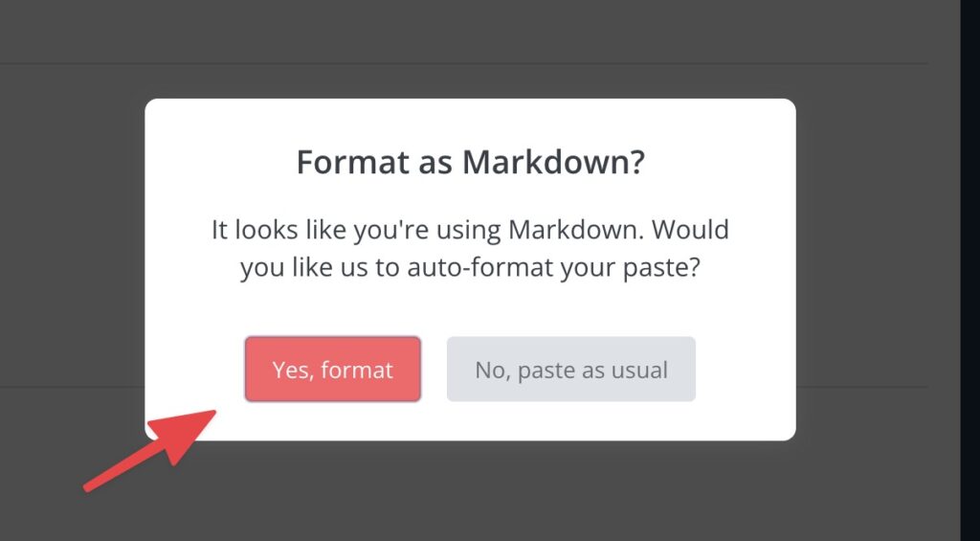
Task: Click the "Format as Markdown?" dialog heading
Action: [470, 162]
